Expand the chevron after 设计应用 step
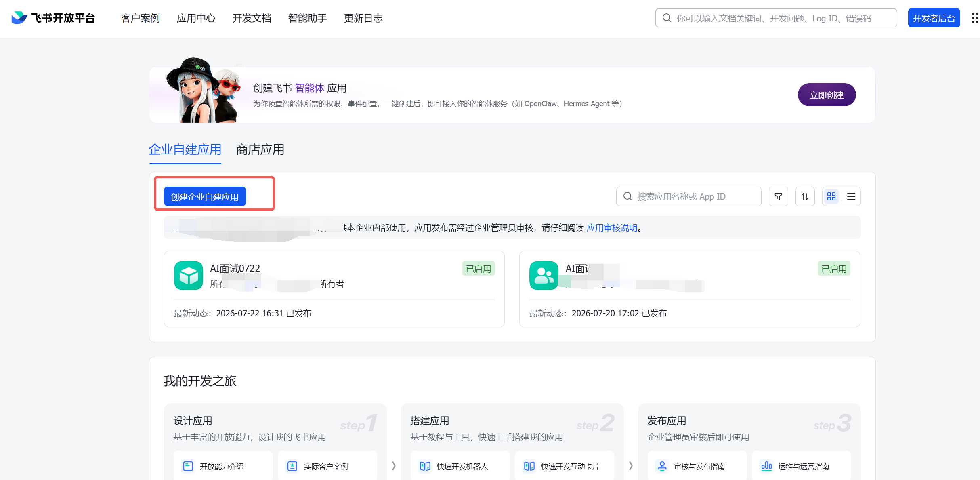The height and width of the screenshot is (480, 980). click(394, 466)
